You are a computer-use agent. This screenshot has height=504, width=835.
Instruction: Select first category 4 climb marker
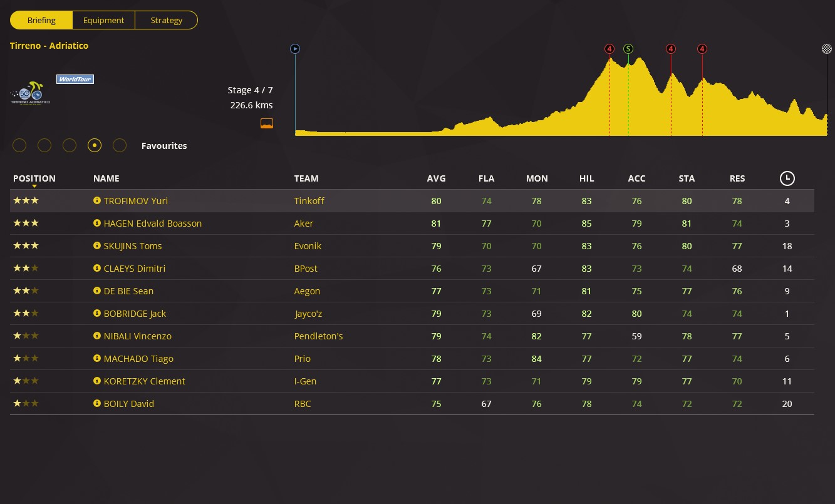(x=609, y=49)
